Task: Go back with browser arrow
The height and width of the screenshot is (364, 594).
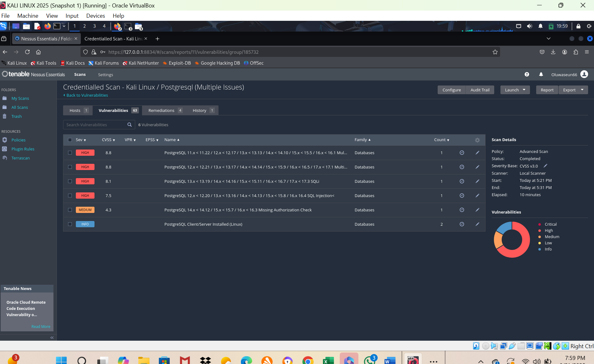Action: click(5, 52)
